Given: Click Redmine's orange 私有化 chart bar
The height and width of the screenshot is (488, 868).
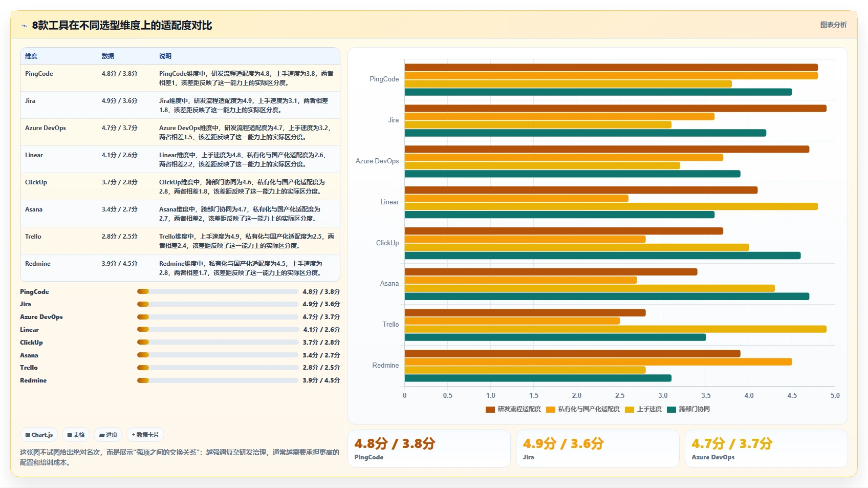Looking at the screenshot, I should [x=598, y=362].
